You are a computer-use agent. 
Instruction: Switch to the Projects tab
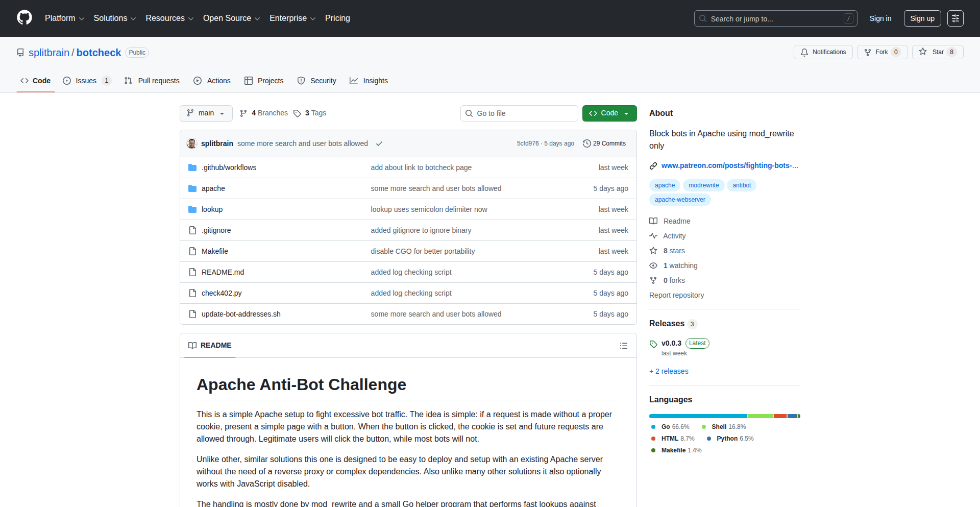coord(264,81)
